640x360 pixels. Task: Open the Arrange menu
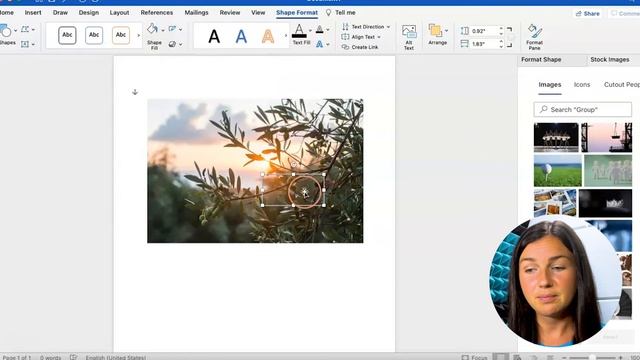438,34
